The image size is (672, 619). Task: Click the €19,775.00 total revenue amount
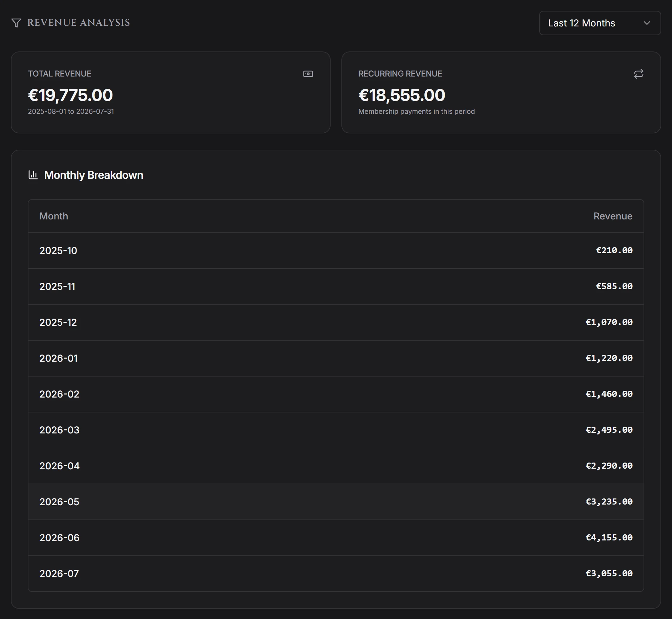[70, 95]
